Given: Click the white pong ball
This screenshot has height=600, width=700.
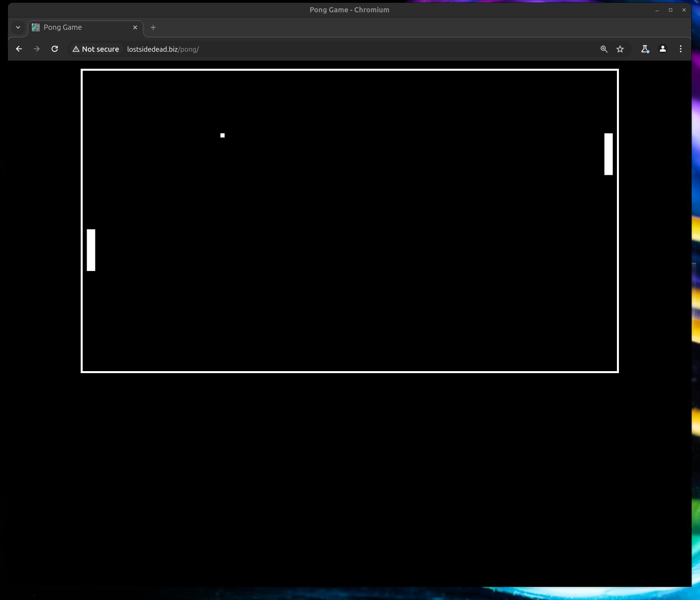Looking at the screenshot, I should (222, 135).
